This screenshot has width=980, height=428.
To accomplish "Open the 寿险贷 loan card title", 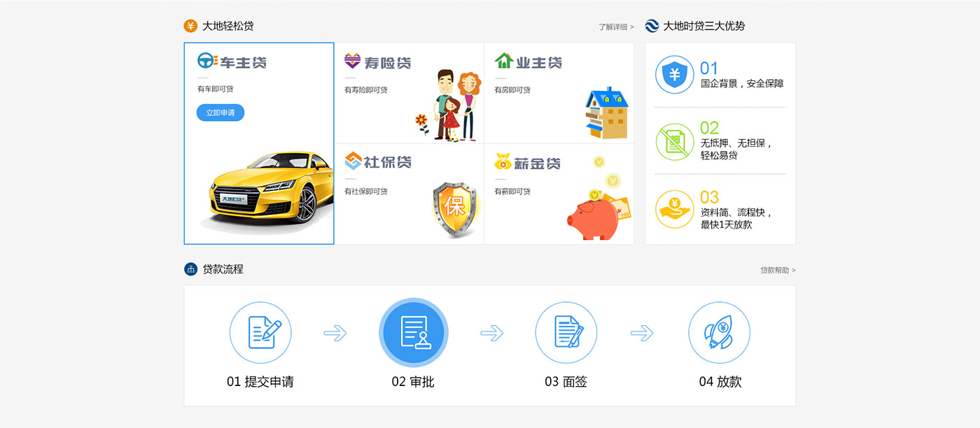I will tap(378, 62).
